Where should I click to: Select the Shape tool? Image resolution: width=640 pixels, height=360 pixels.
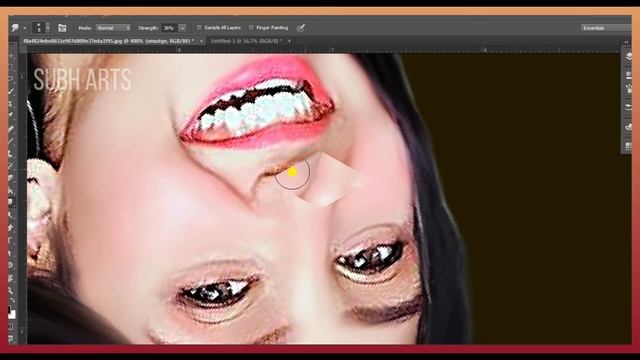point(12,265)
